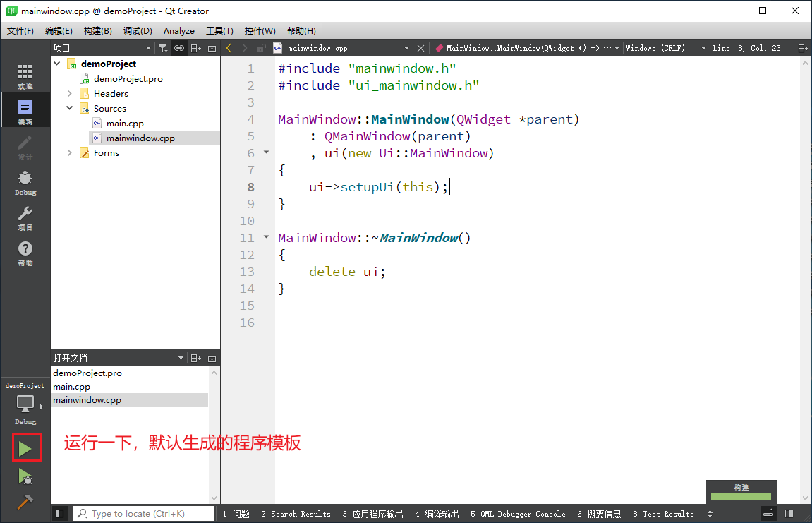Fold constructor code at line 6
812x523 pixels.
266,152
